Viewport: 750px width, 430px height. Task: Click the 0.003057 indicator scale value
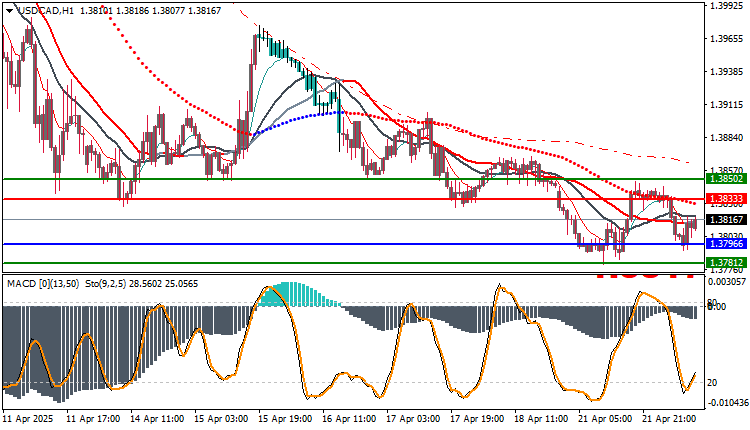click(x=727, y=282)
